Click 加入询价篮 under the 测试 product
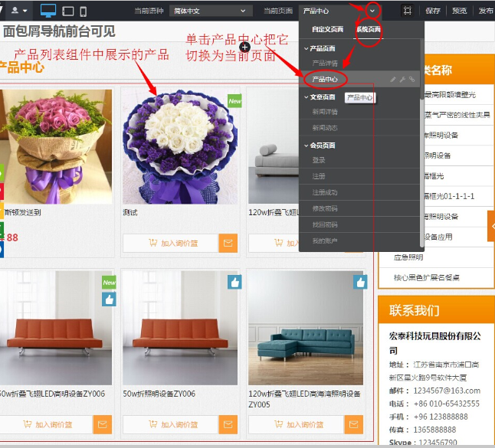The width and height of the screenshot is (495, 448). click(171, 244)
